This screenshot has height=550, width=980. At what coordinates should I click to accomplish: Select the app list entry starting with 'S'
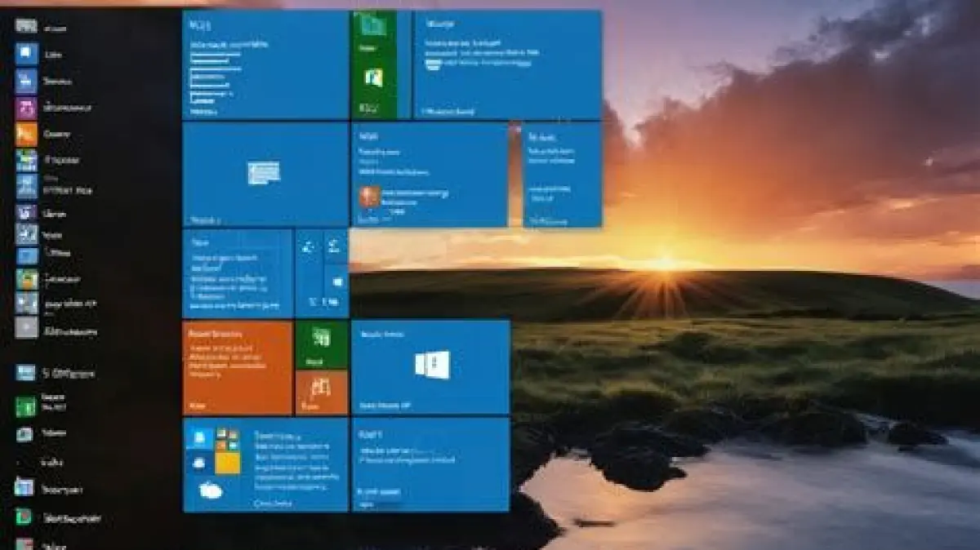57,373
